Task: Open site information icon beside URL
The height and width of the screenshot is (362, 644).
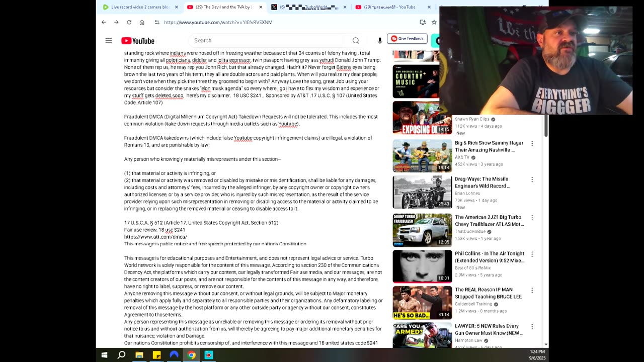Action: (157, 22)
